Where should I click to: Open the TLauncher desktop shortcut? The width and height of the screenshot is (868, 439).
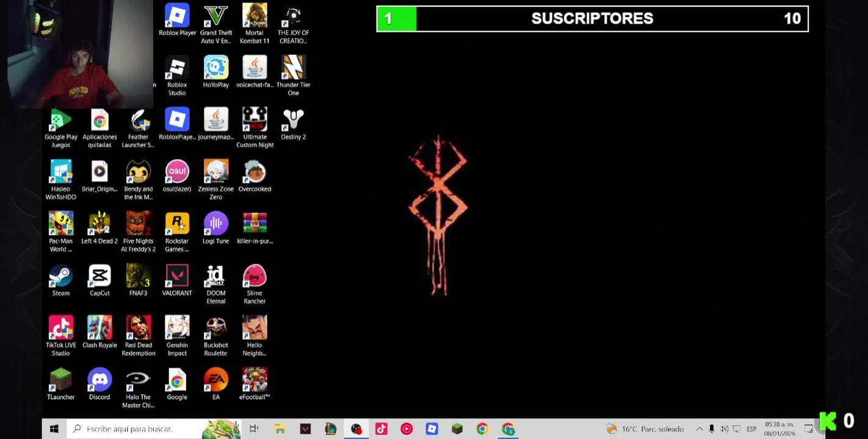(60, 385)
